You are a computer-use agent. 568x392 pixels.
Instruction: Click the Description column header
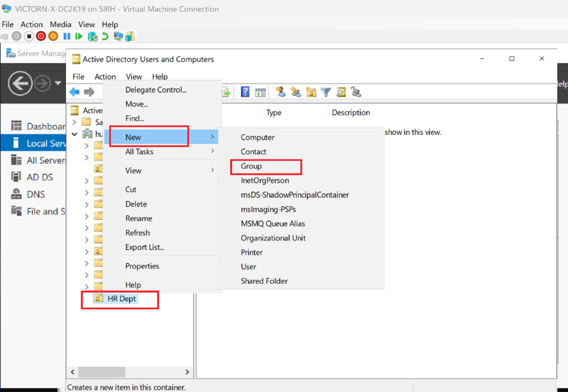(x=351, y=113)
